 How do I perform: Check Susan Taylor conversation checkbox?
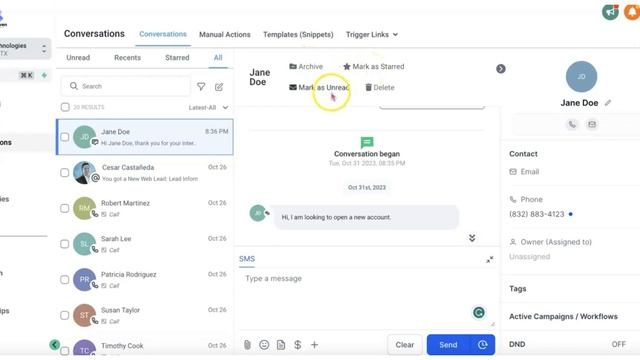click(64, 315)
